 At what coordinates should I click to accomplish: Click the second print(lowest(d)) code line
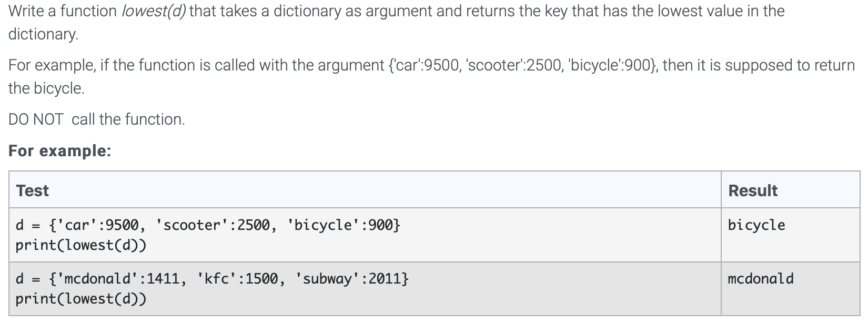[81, 299]
